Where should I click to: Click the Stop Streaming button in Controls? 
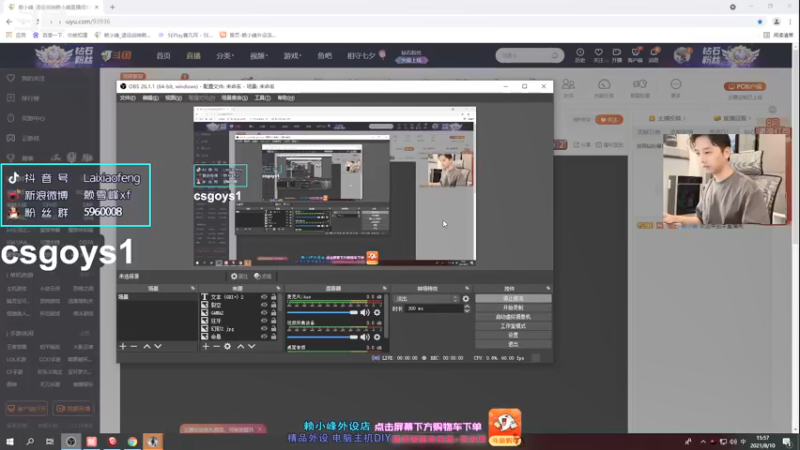(x=513, y=298)
